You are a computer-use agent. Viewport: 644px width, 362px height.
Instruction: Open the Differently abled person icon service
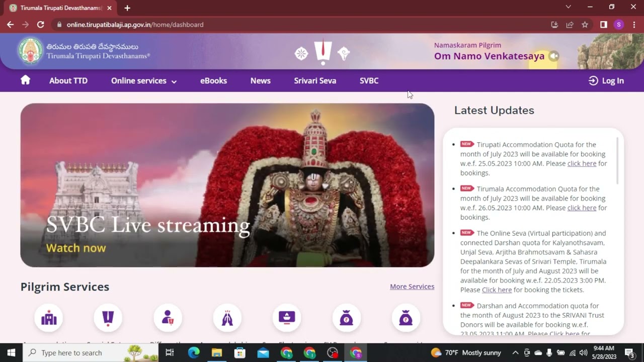click(168, 318)
